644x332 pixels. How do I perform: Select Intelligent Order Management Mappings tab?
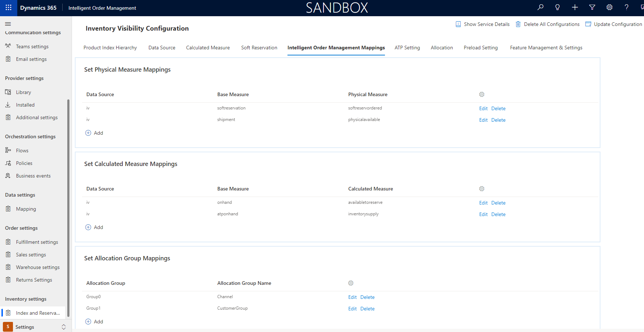(x=336, y=48)
